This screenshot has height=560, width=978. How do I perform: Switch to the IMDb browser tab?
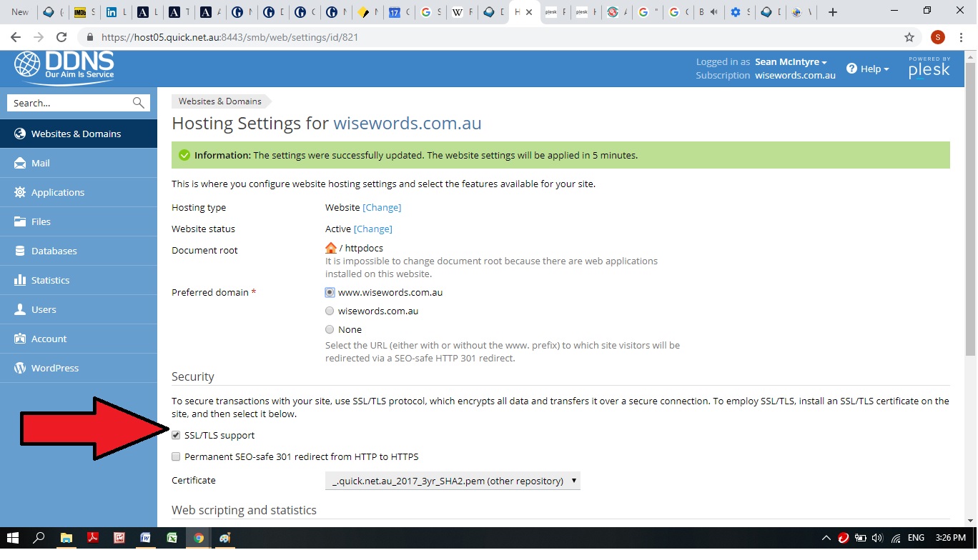point(84,12)
